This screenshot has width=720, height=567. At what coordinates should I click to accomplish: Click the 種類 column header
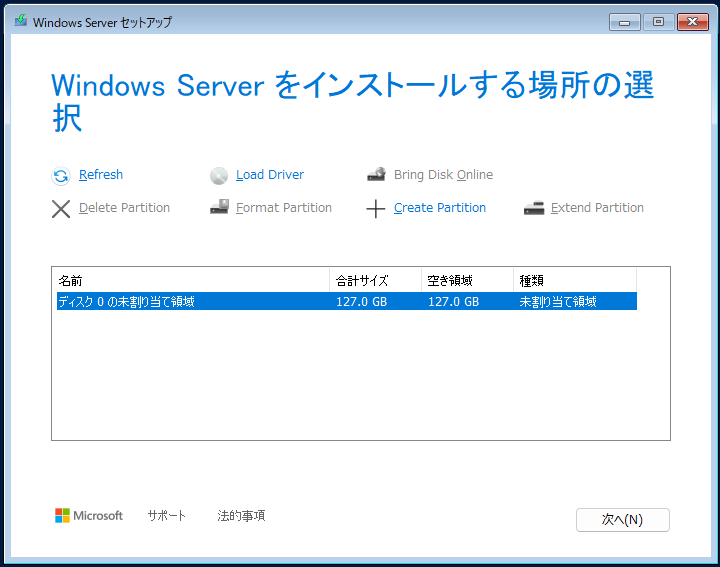[574, 280]
